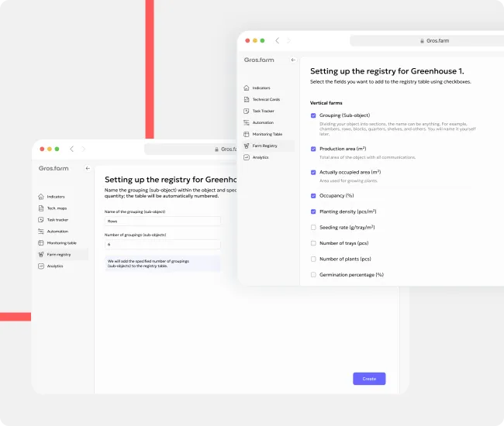504x426 pixels.
Task: Collapse back window sidebar with the arrow
Action: 87,168
